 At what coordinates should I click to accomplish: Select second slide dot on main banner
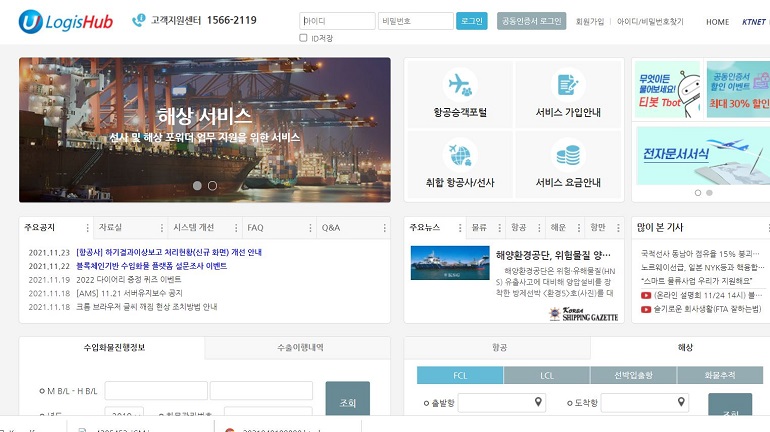click(x=212, y=186)
